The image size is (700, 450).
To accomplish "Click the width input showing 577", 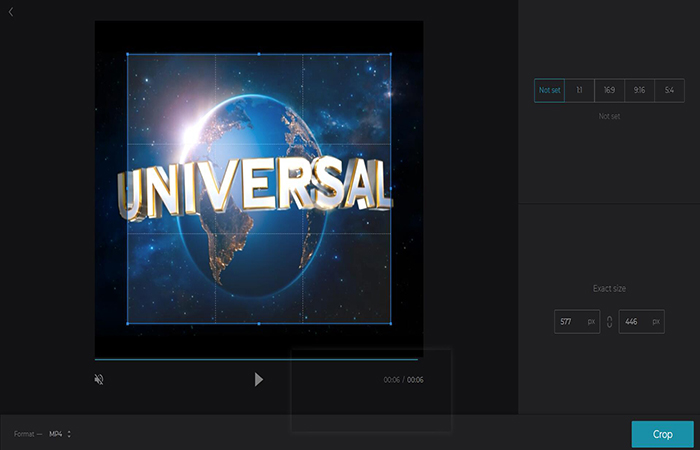I will click(577, 321).
